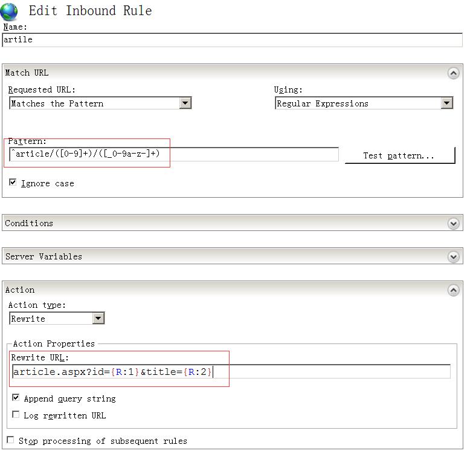Disable Append query string option
The image size is (476, 465).
point(16,398)
